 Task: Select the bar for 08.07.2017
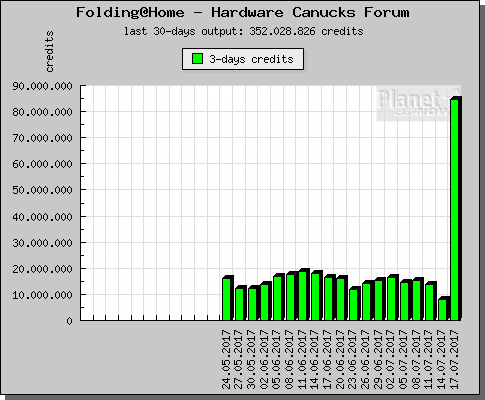click(x=418, y=299)
